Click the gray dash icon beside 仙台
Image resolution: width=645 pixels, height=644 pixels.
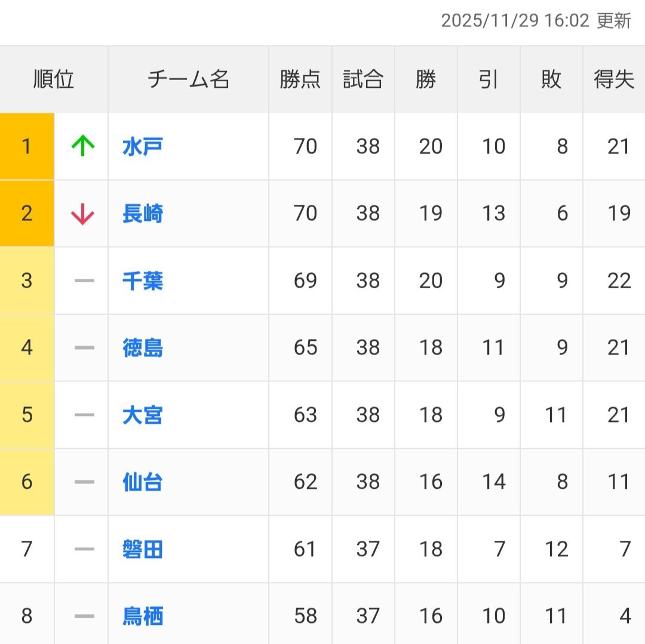click(x=84, y=482)
